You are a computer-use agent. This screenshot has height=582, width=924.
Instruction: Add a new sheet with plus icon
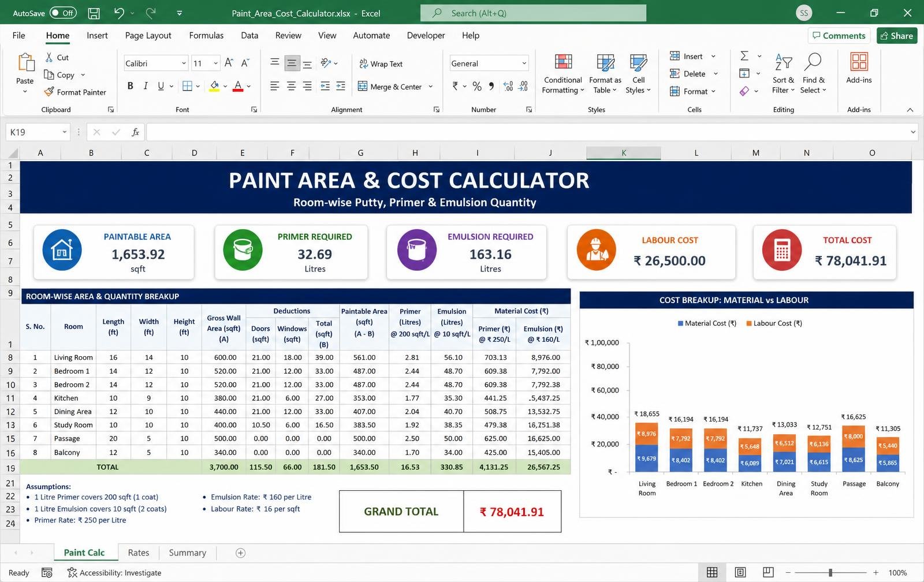point(241,553)
